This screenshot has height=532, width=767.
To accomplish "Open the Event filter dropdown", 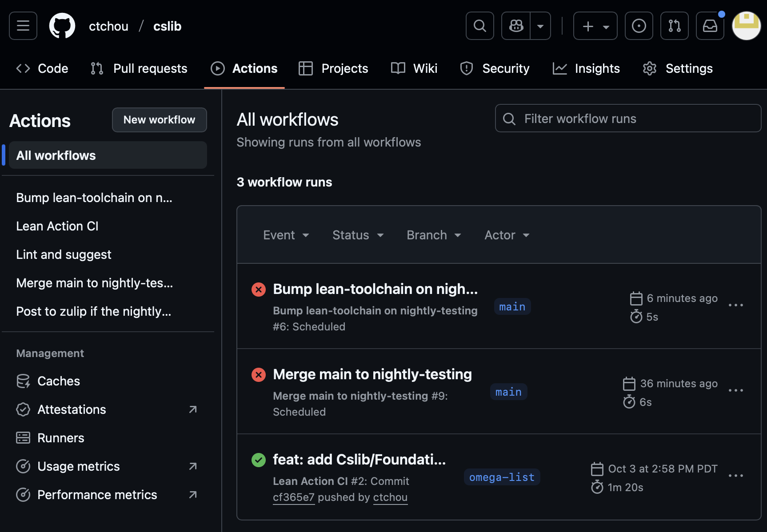I will (286, 235).
